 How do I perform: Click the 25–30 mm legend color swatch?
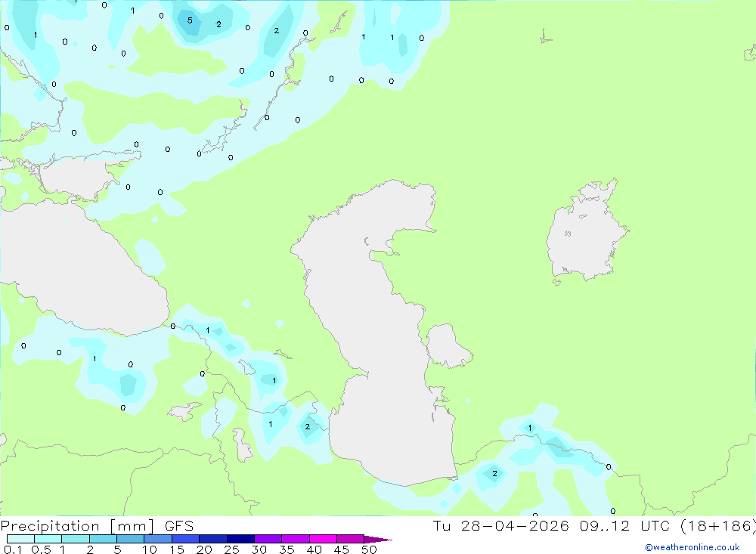click(240, 539)
